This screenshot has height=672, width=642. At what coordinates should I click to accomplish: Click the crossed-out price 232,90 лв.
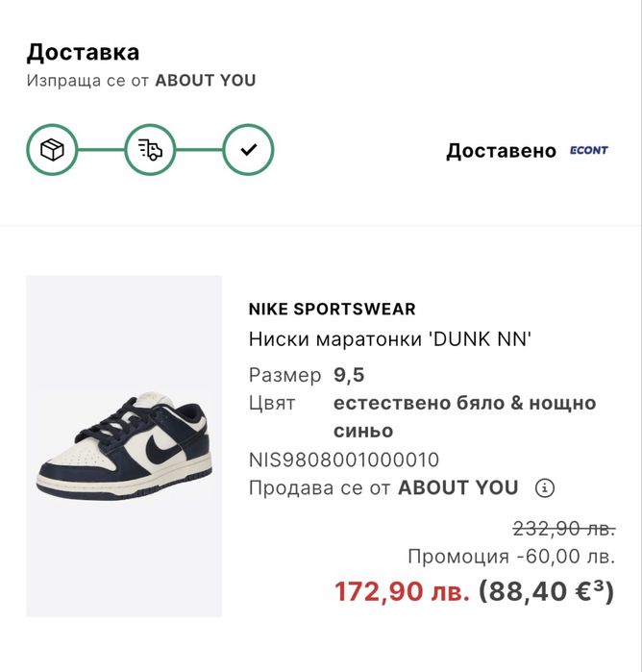click(x=563, y=529)
